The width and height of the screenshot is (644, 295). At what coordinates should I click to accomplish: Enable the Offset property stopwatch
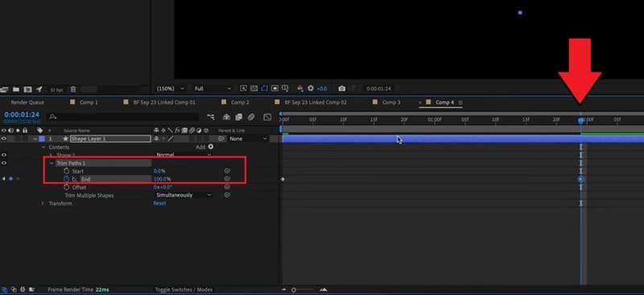pyautogui.click(x=67, y=187)
